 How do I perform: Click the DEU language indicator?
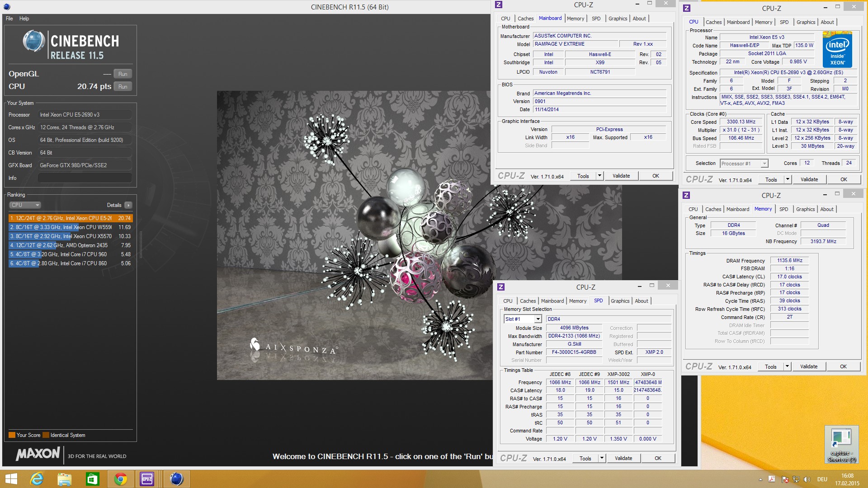(x=822, y=479)
